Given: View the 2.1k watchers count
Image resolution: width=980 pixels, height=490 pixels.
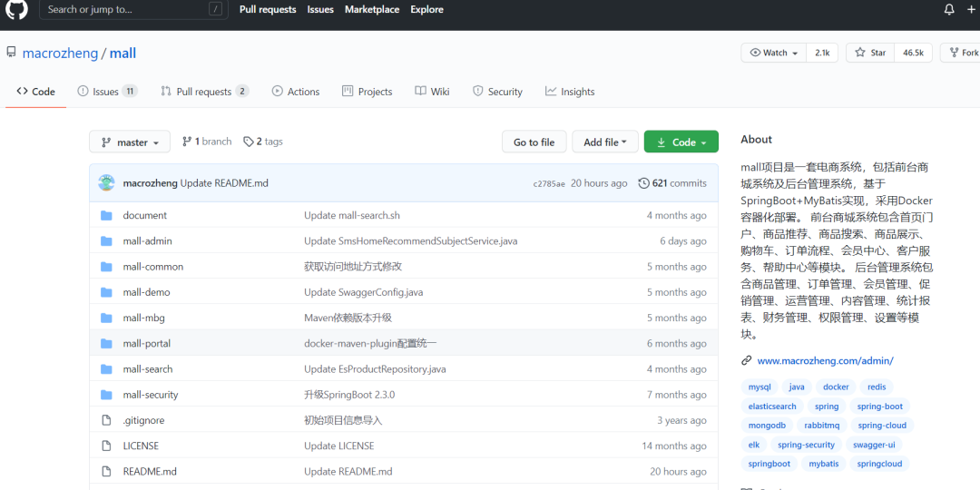Looking at the screenshot, I should (822, 54).
